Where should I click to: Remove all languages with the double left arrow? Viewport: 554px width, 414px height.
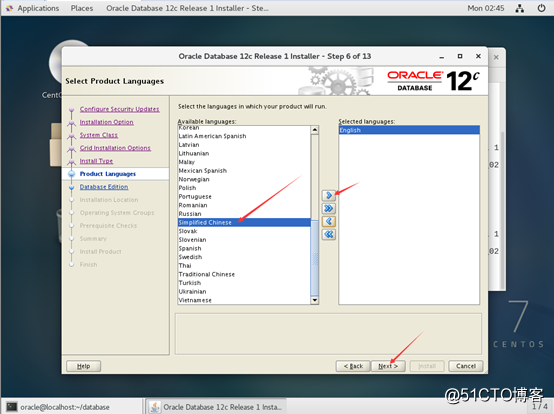pyautogui.click(x=329, y=234)
